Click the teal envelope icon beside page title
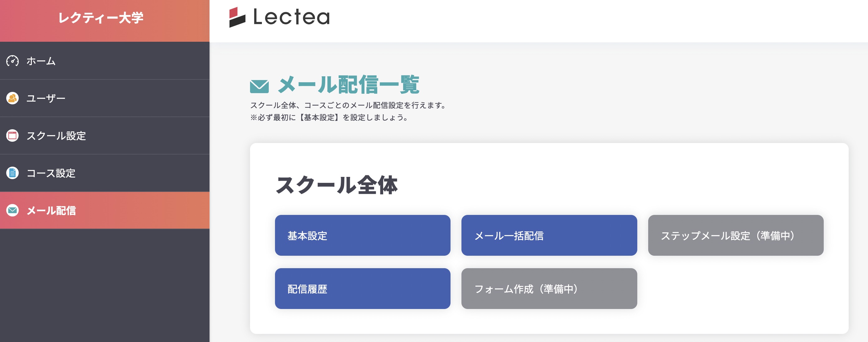The height and width of the screenshot is (342, 868). 259,86
